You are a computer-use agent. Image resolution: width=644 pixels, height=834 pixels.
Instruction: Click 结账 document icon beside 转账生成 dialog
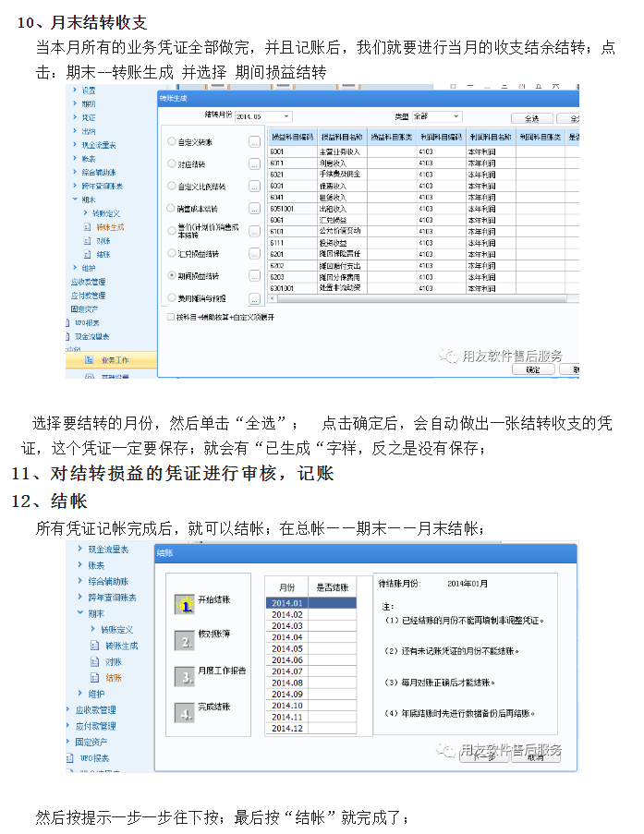87,255
